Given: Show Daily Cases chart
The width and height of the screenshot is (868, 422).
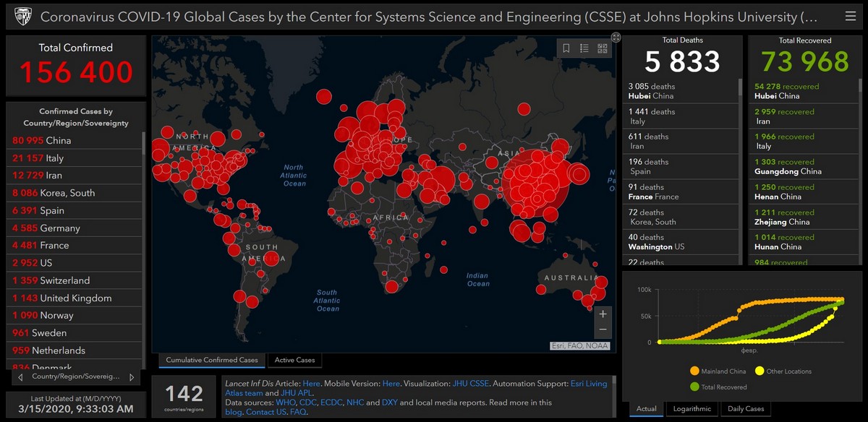Looking at the screenshot, I should coord(745,409).
